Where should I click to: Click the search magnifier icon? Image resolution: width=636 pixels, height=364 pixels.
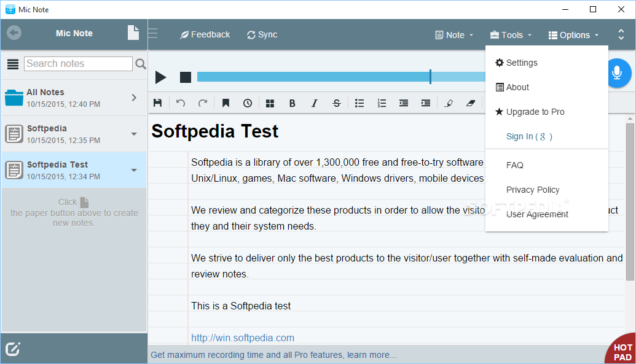click(140, 64)
